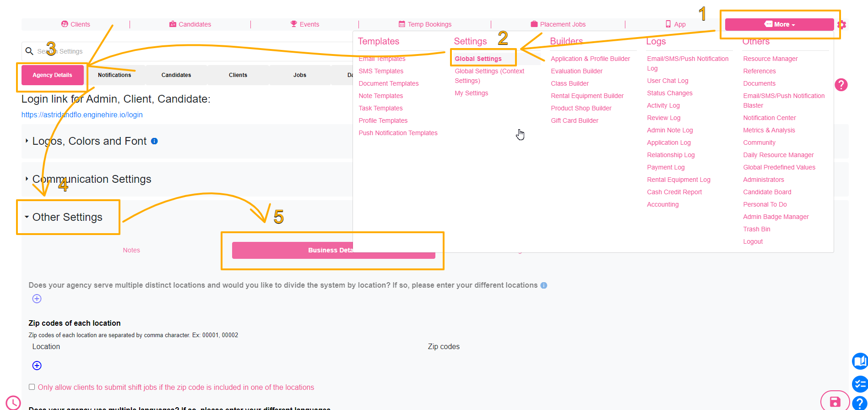Image resolution: width=868 pixels, height=410 pixels.
Task: Click the Business Details button
Action: tap(333, 250)
